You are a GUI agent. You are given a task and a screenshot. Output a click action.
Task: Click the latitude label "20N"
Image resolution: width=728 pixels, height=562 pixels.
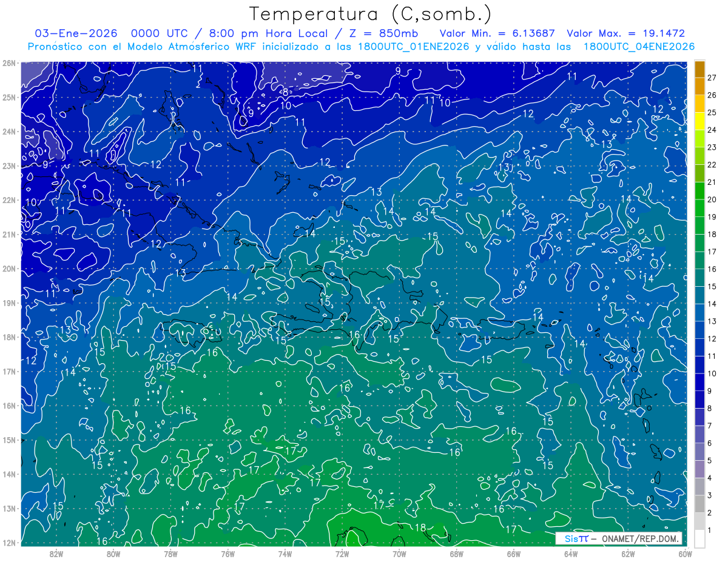(x=8, y=269)
